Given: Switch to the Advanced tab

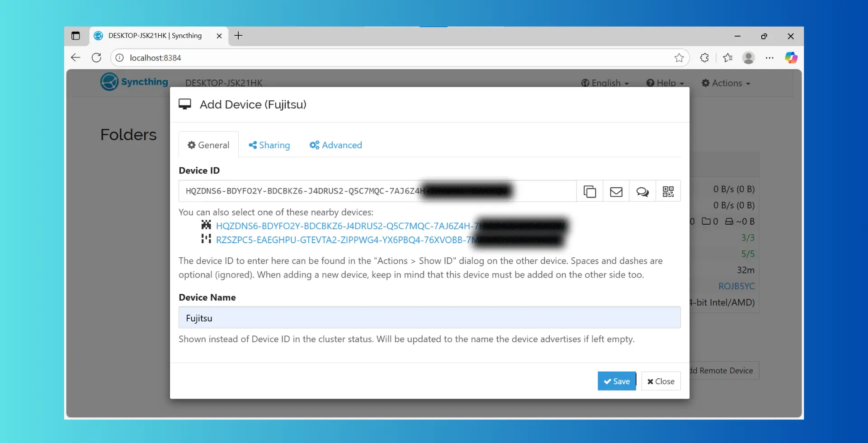Looking at the screenshot, I should (x=335, y=145).
